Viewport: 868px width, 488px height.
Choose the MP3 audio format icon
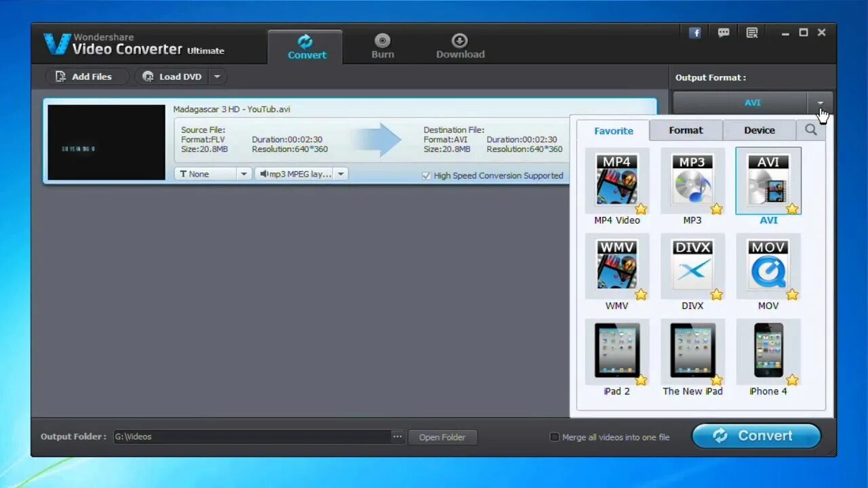click(x=692, y=180)
